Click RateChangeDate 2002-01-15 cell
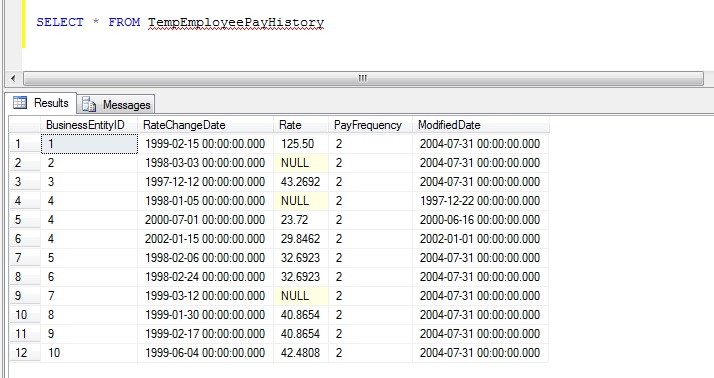 coord(205,239)
